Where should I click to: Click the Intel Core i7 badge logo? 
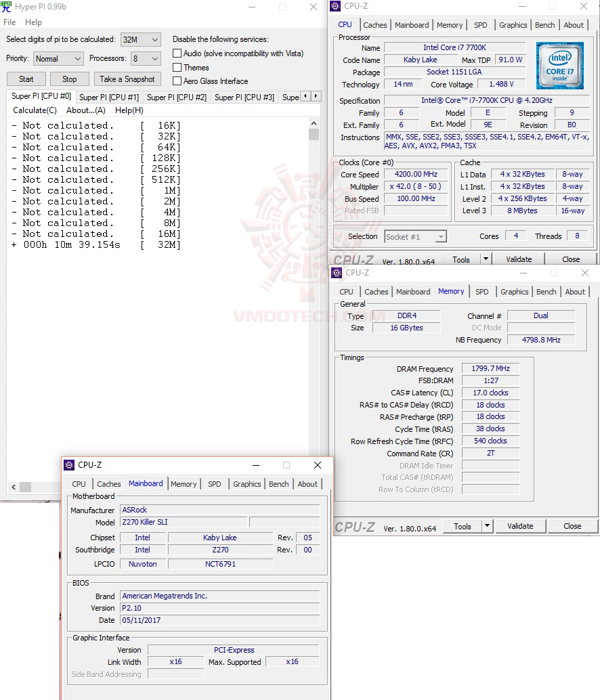560,65
